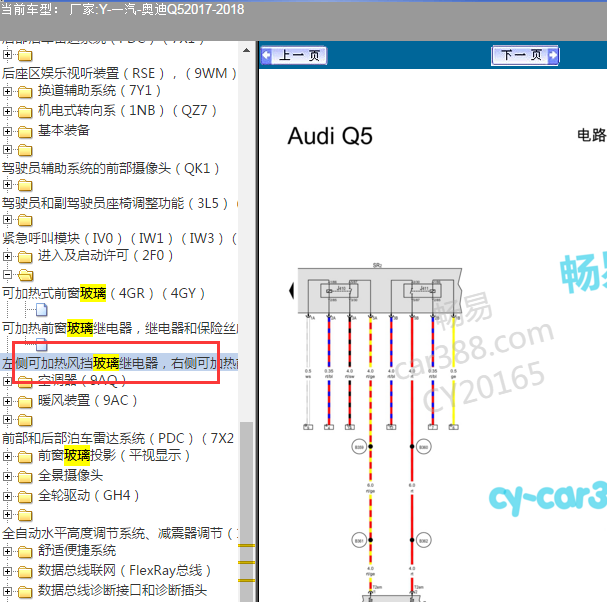Screen dimensions: 607x602
Task: Click folder icon of 舒适便捷系统
Action: coord(25,552)
